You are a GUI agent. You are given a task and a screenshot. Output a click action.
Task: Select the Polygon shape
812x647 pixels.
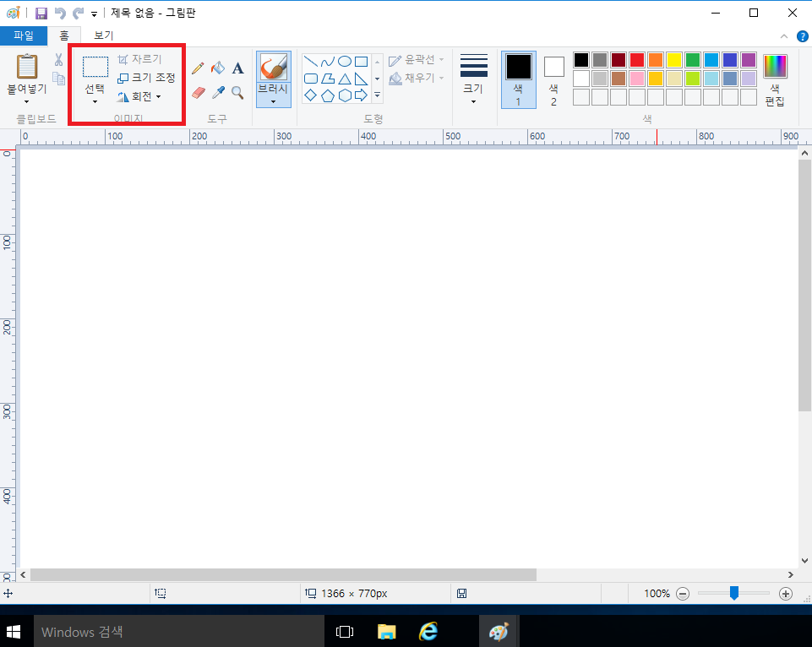pyautogui.click(x=328, y=79)
